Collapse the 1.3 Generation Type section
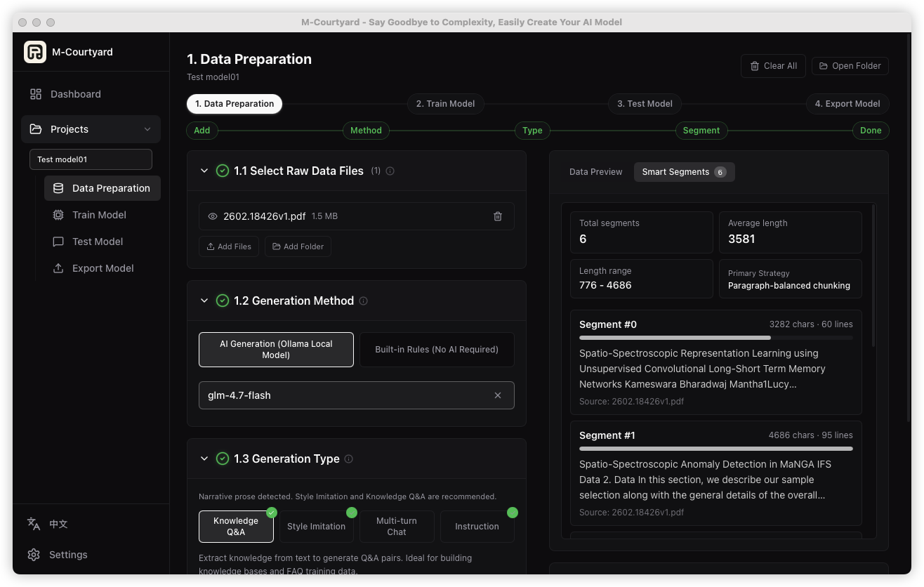924x587 pixels. tap(204, 459)
